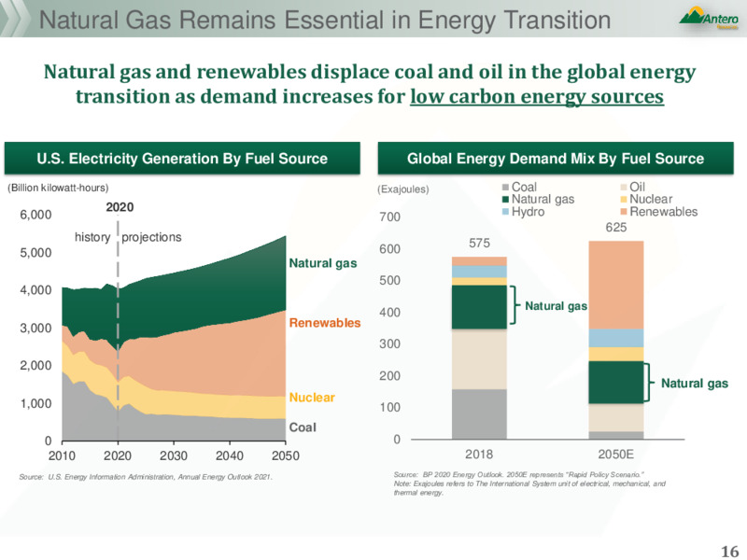Screen dimensions: 747x560
Task: Click the '4,000' y-axis value
Action: (x=35, y=290)
